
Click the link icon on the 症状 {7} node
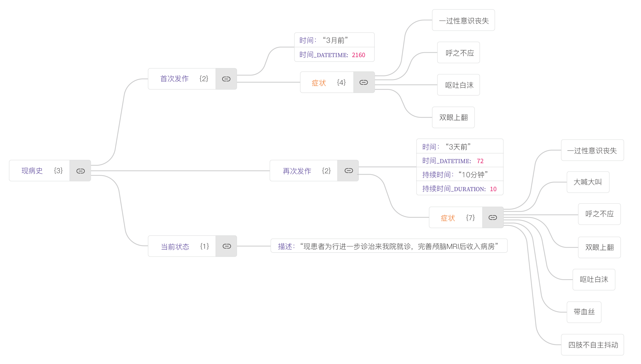492,217
